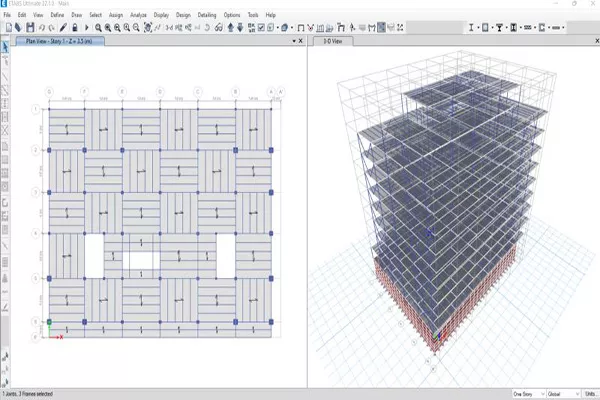Click the Undo arrow icon
Screen dimensions: 600x400
coord(42,27)
